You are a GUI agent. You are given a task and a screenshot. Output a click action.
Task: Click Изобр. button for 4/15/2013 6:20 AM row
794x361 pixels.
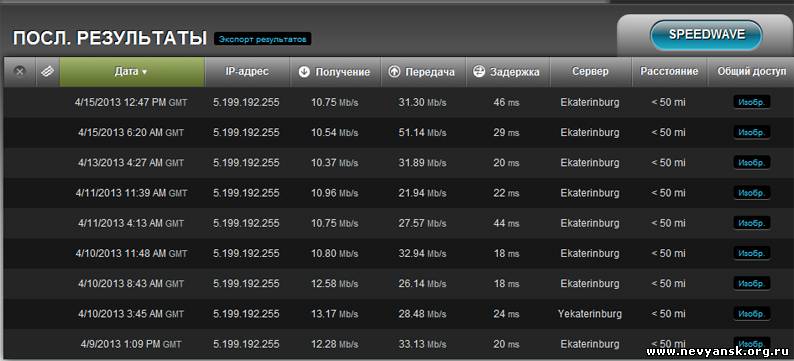point(752,133)
